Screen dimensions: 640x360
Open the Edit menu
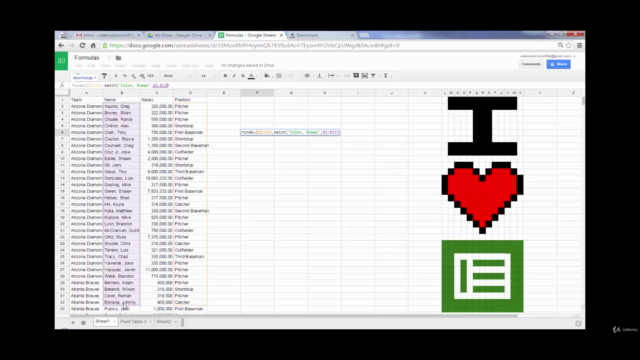pos(91,66)
